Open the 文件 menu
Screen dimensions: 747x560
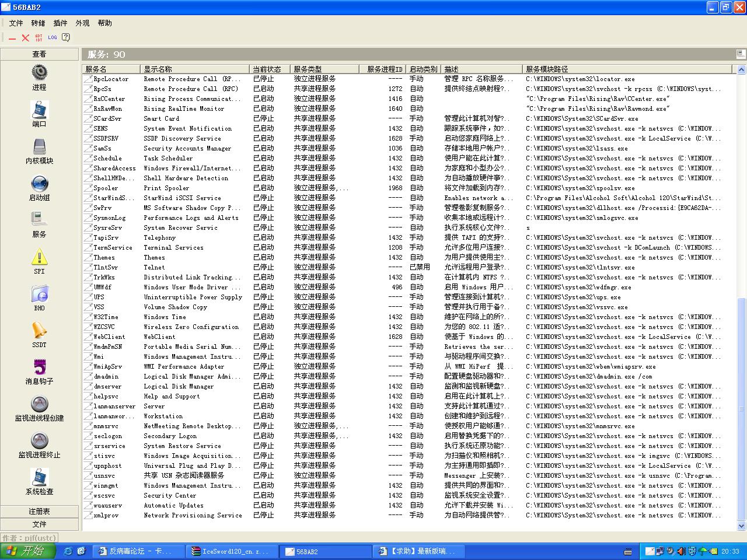(16, 23)
